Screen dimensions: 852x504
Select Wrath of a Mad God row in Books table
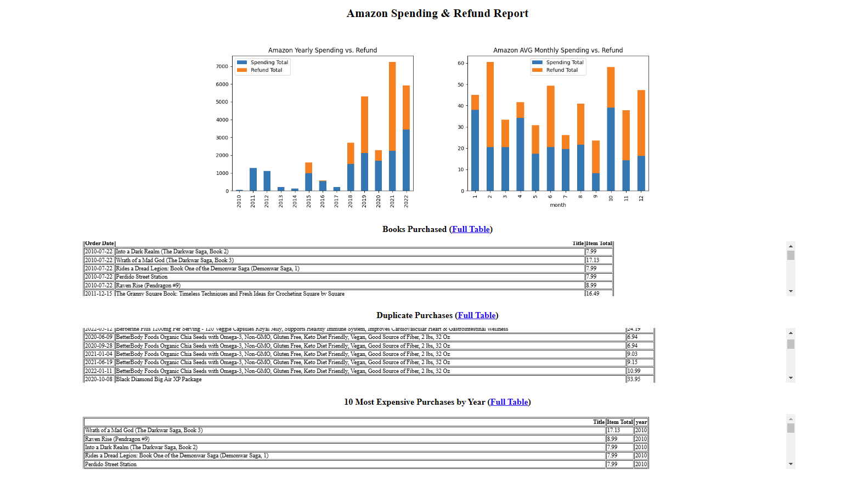tap(348, 260)
